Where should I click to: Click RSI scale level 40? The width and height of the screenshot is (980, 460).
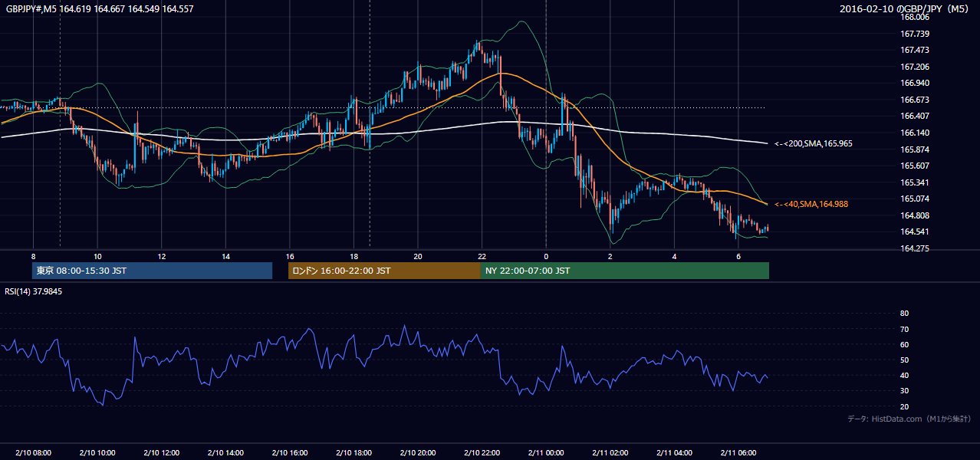pyautogui.click(x=904, y=376)
